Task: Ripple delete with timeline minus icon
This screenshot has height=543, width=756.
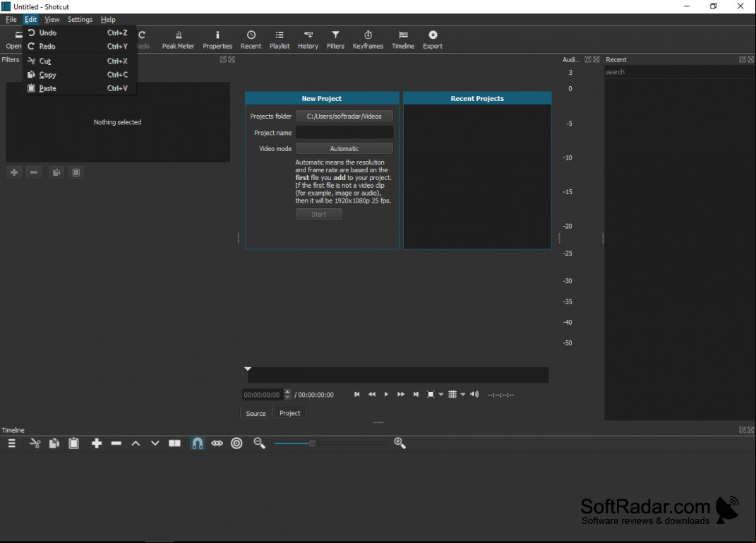Action: point(116,443)
